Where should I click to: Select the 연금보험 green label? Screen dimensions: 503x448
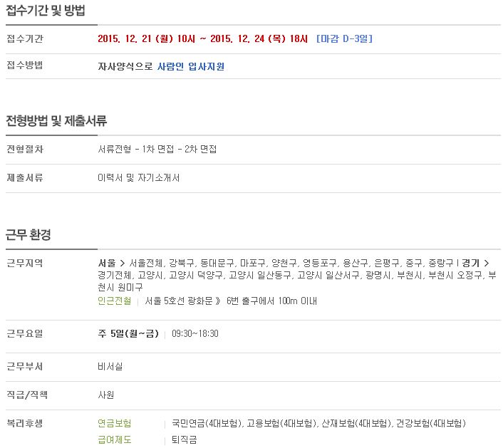point(115,423)
